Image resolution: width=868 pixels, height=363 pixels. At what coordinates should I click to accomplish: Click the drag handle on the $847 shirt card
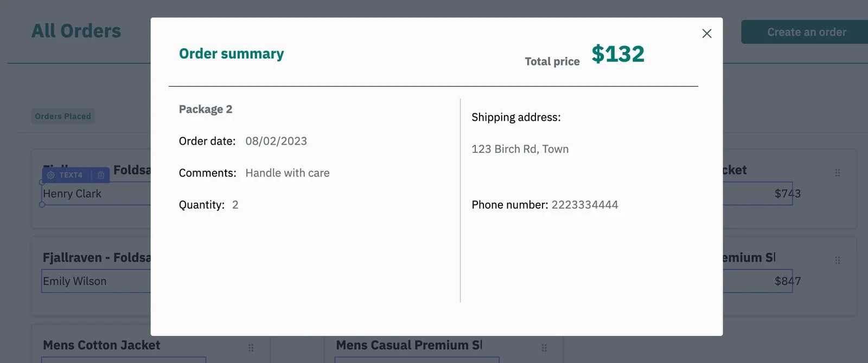(837, 260)
